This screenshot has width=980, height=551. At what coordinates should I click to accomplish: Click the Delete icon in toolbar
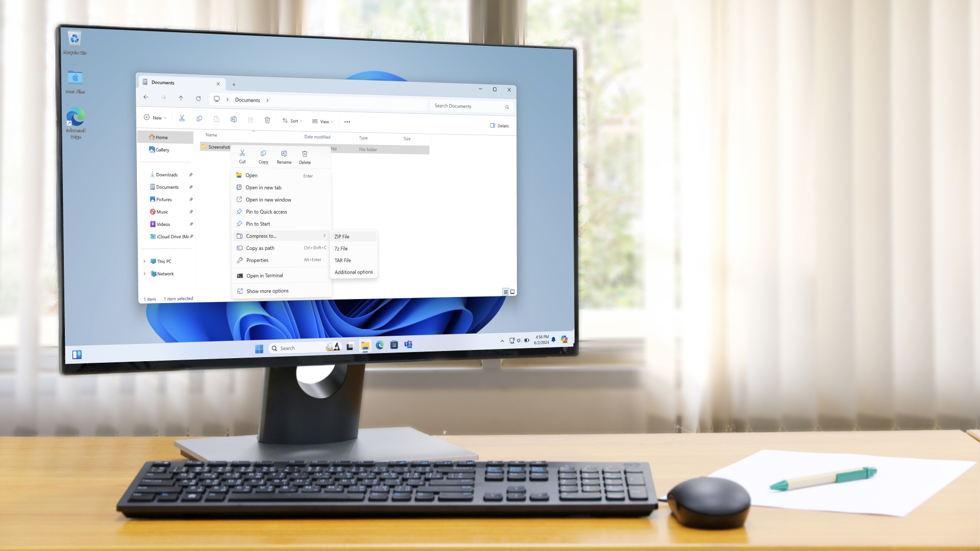click(x=267, y=120)
